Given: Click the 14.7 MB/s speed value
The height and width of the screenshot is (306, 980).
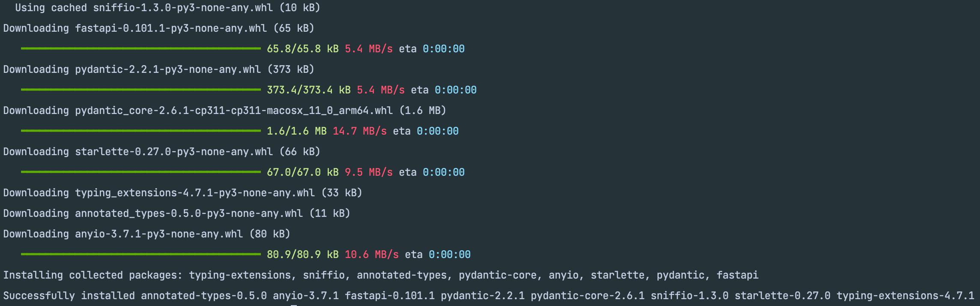Looking at the screenshot, I should point(360,131).
